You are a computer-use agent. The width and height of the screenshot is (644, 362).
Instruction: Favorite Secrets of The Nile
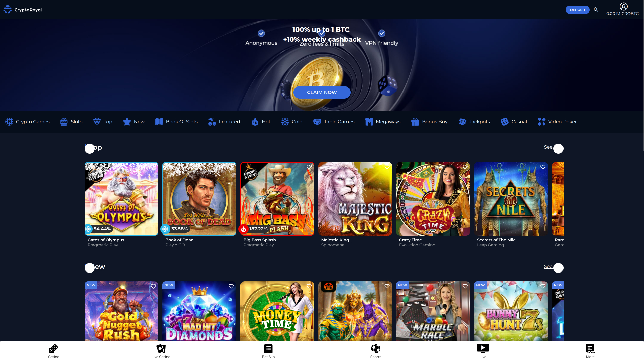(x=543, y=167)
